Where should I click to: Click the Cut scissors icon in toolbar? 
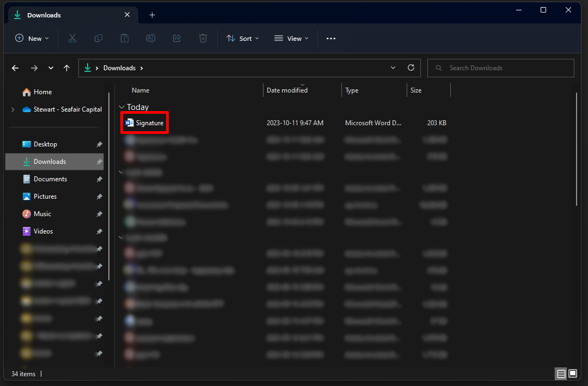(x=72, y=38)
